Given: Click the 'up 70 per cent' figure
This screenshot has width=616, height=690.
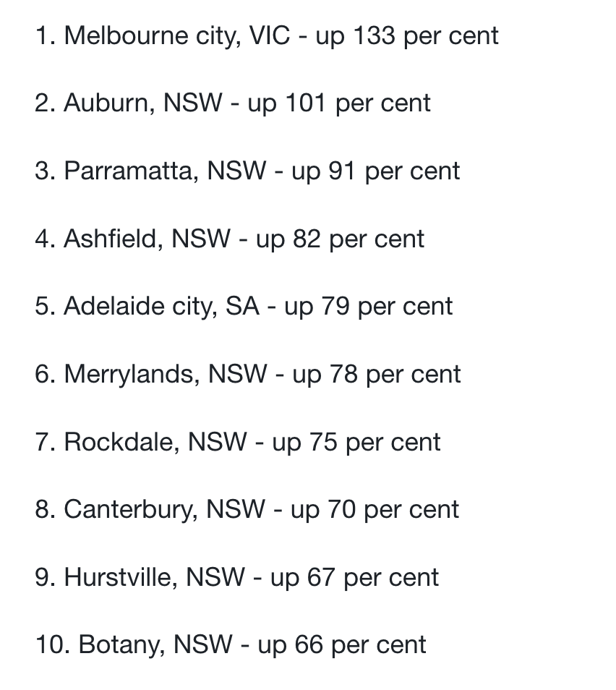Looking at the screenshot, I should tap(375, 510).
